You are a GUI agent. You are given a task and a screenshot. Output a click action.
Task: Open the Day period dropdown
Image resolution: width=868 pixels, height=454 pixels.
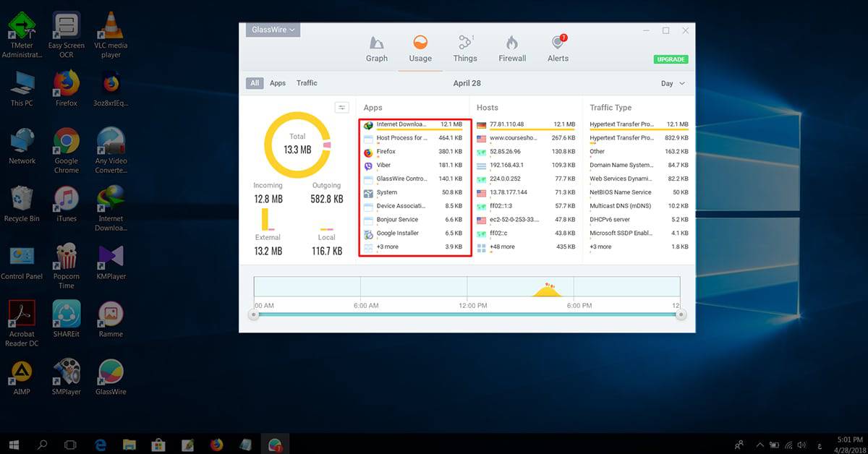point(672,83)
